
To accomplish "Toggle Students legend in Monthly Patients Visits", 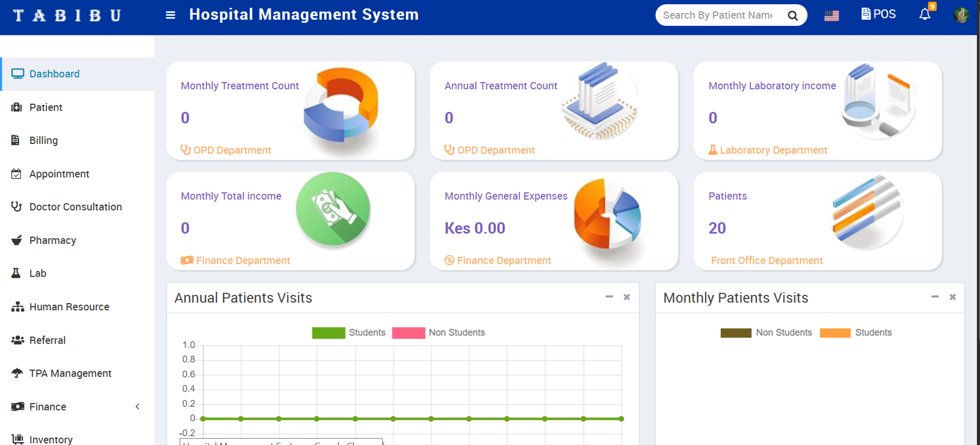I will pos(855,333).
